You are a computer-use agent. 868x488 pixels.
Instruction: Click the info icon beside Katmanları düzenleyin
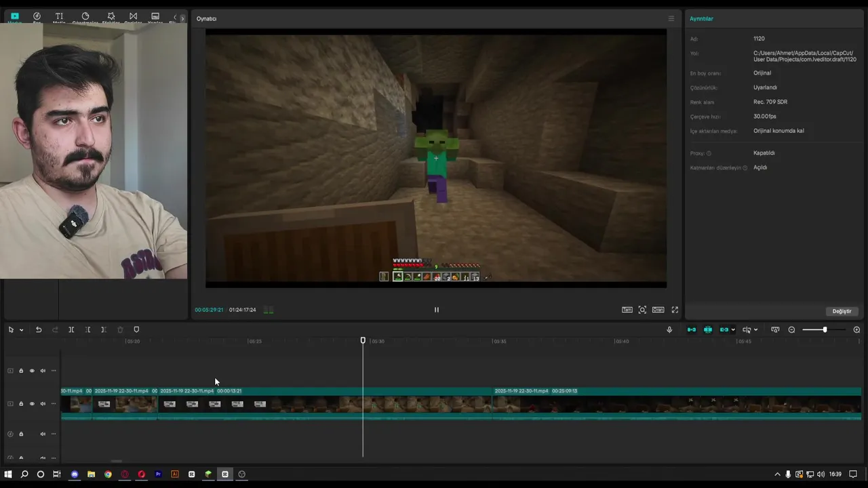coord(745,168)
